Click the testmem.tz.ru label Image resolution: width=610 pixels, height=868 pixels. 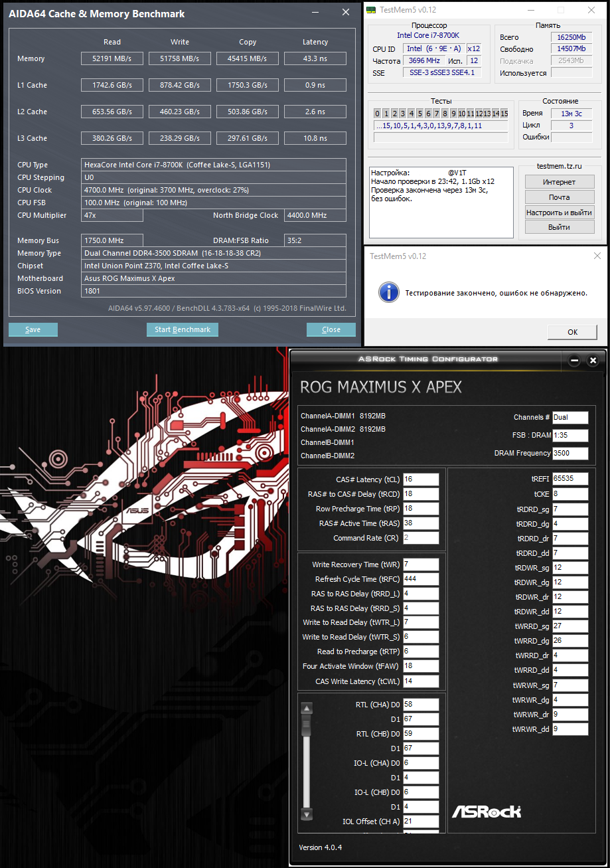point(559,166)
